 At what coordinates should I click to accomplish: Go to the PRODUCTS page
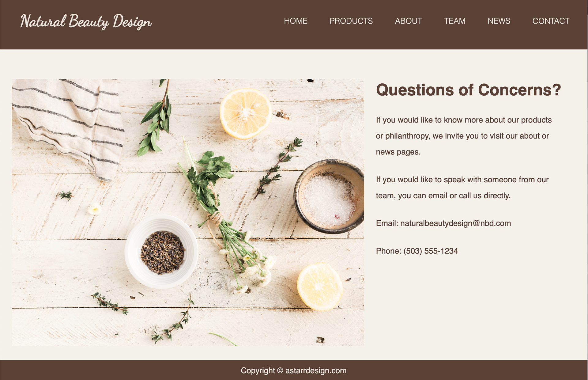[351, 21]
